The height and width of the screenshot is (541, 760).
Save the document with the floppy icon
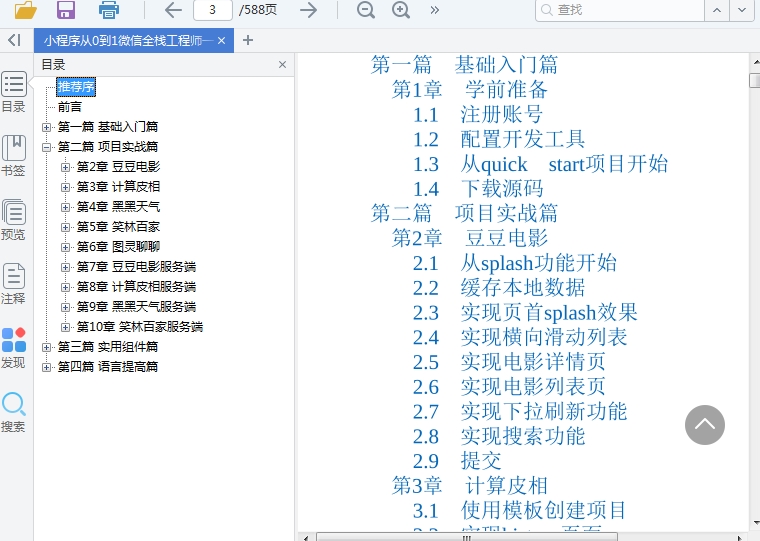(x=66, y=10)
